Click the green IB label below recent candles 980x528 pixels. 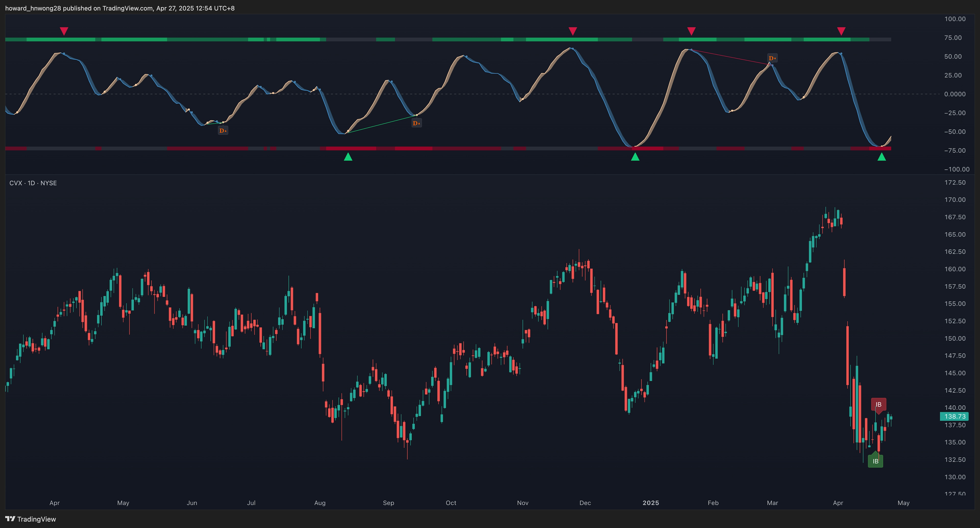[875, 461]
